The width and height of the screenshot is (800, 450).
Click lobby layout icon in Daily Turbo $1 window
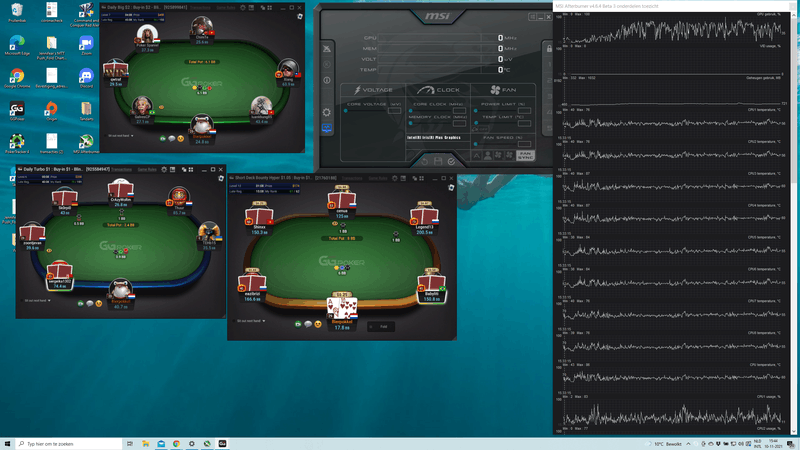click(172, 169)
